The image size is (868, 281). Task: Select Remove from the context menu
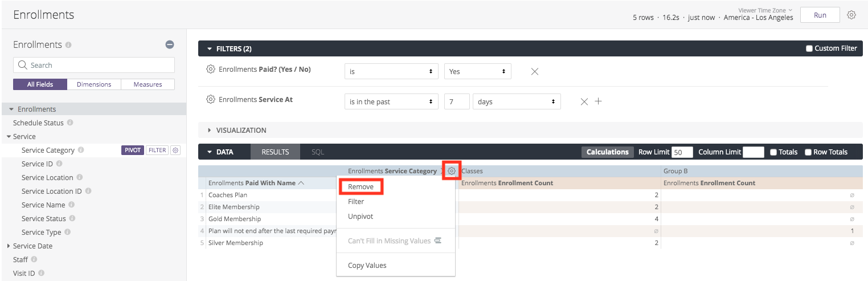pyautogui.click(x=361, y=187)
